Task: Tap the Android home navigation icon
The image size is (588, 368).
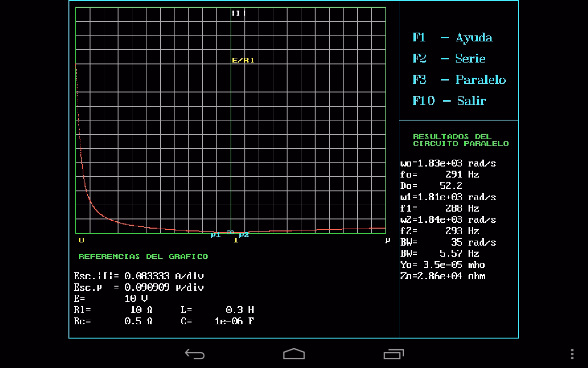Action: click(x=294, y=354)
